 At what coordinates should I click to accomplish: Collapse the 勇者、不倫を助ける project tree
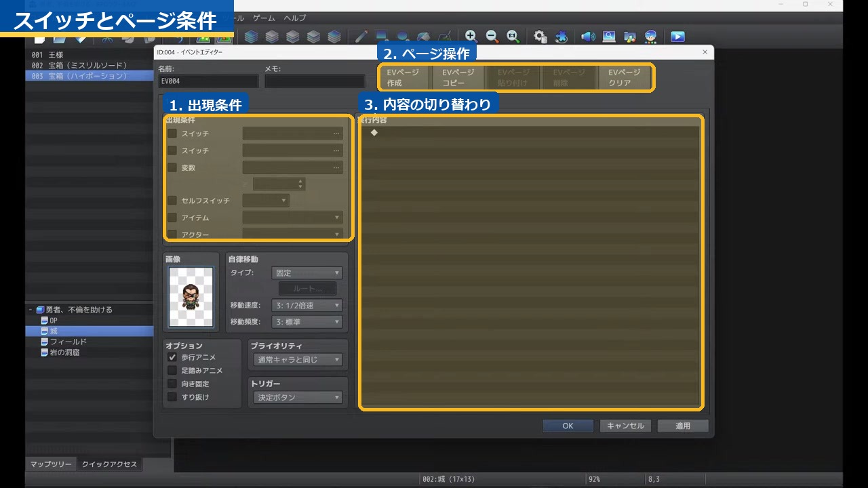[x=31, y=310]
